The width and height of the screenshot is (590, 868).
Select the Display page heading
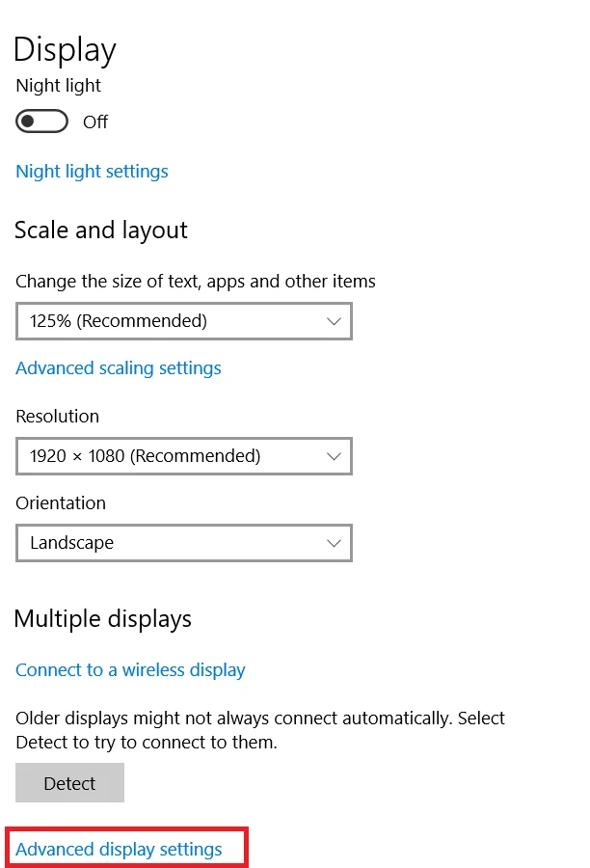tap(65, 49)
